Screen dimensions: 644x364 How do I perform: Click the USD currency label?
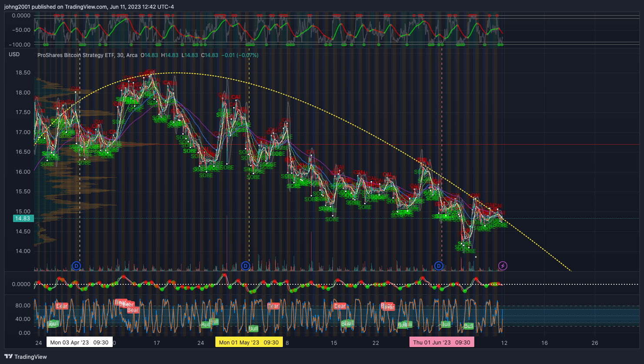pos(14,54)
